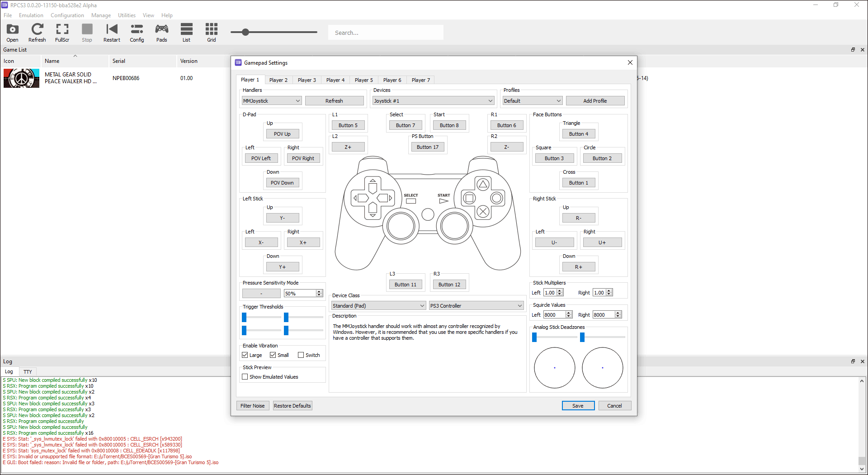
Task: Open the Config toolbar icon
Action: click(137, 33)
